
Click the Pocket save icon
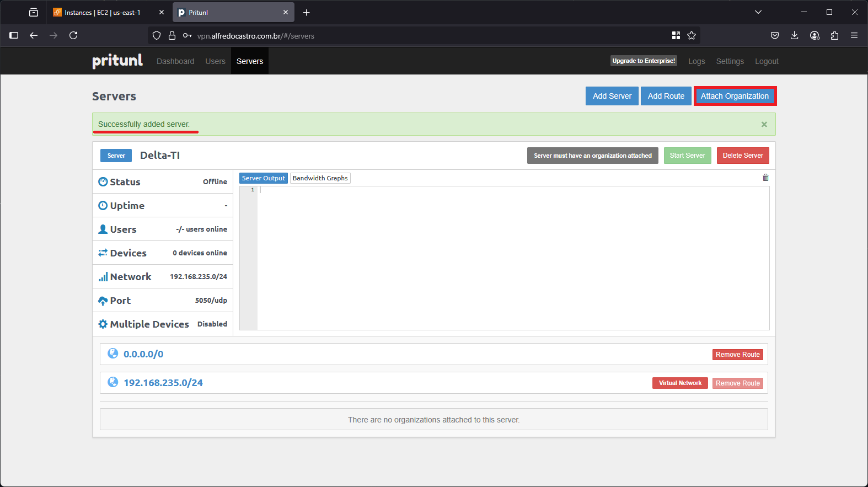tap(775, 35)
